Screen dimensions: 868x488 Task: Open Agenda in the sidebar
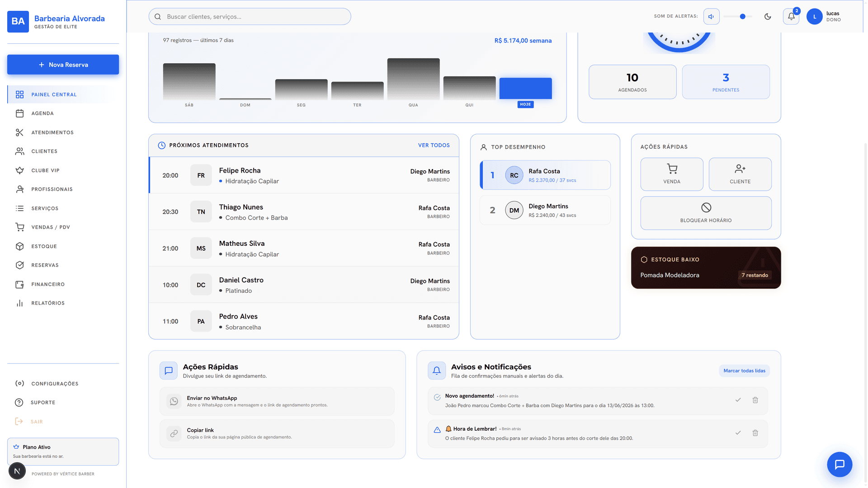click(x=63, y=113)
